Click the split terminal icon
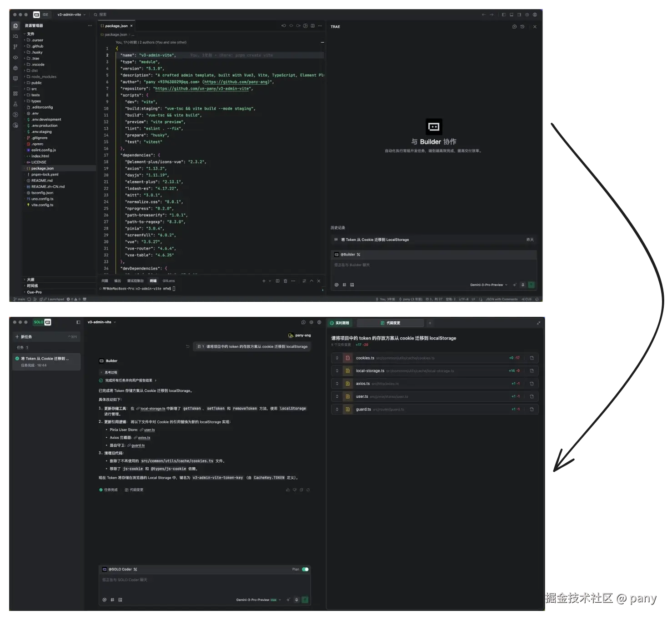The width and height of the screenshot is (672, 620). tap(277, 281)
